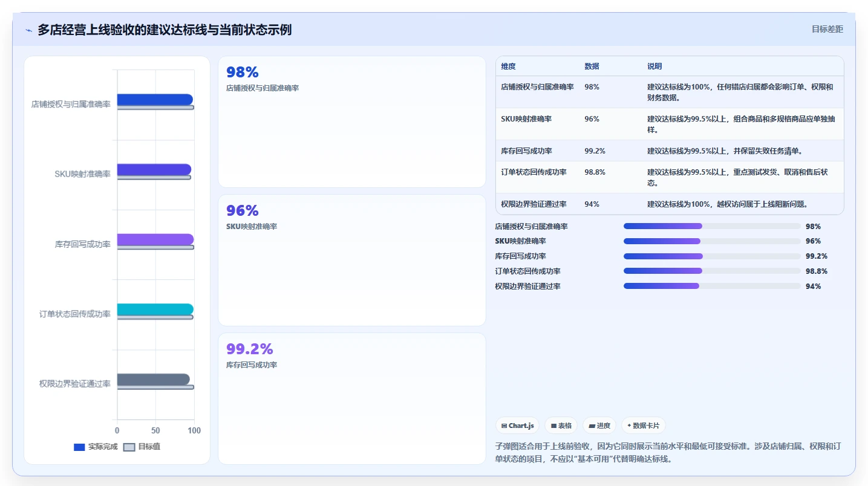Image resolution: width=868 pixels, height=486 pixels.
Task: Click the 94% value in table
Action: point(592,204)
